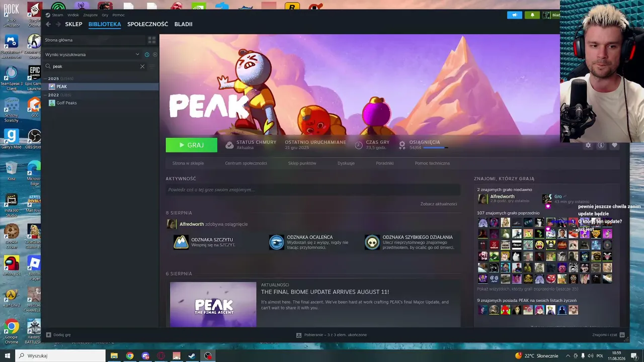Viewport: 644px width, 362px height.
Task: Open 'The Final Biome Update Arrives' headline
Action: click(325, 292)
